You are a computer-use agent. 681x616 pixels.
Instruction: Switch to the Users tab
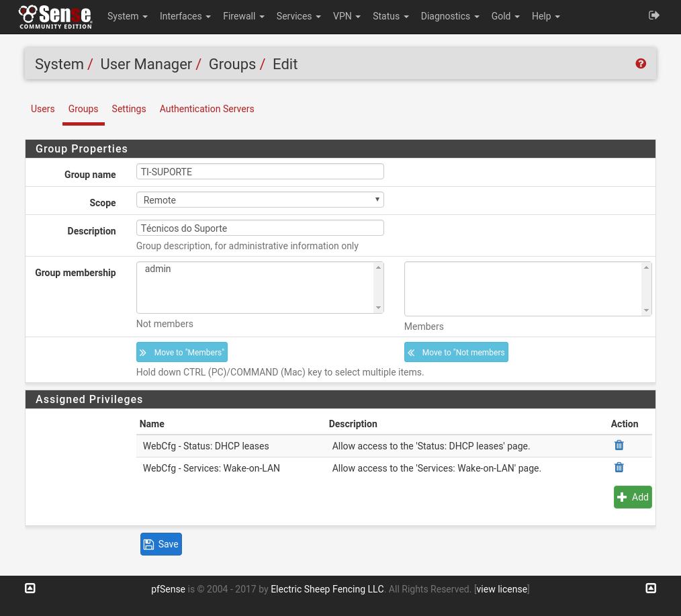pos(42,109)
